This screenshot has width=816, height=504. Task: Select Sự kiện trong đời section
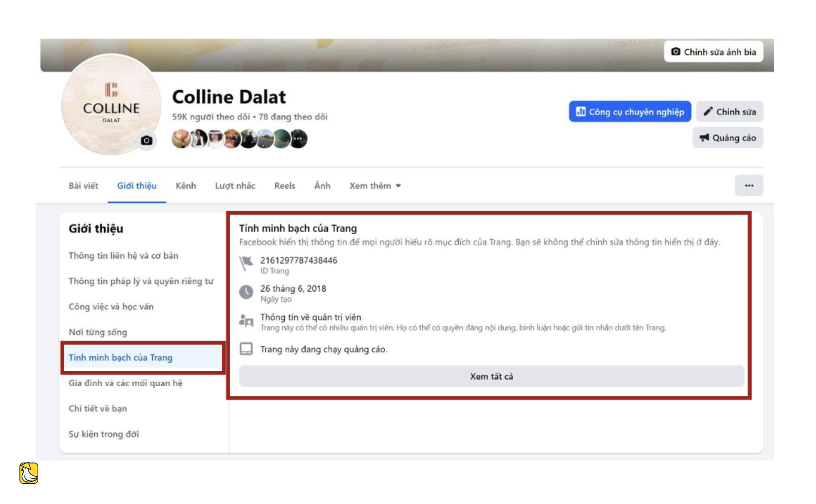point(103,434)
